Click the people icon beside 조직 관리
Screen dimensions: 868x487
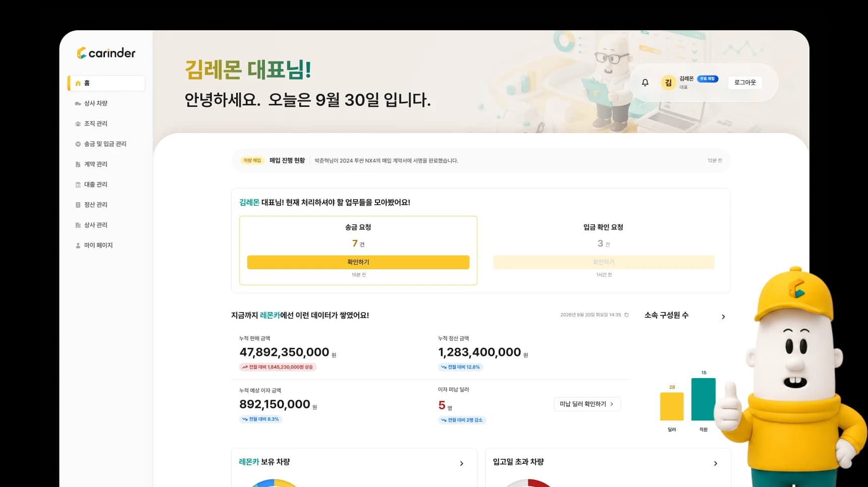(78, 124)
